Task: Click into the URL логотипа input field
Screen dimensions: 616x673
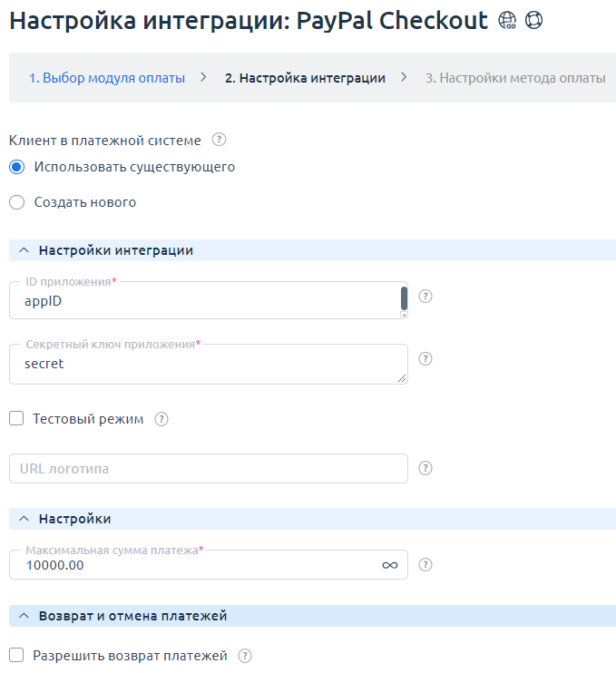Action: (208, 469)
